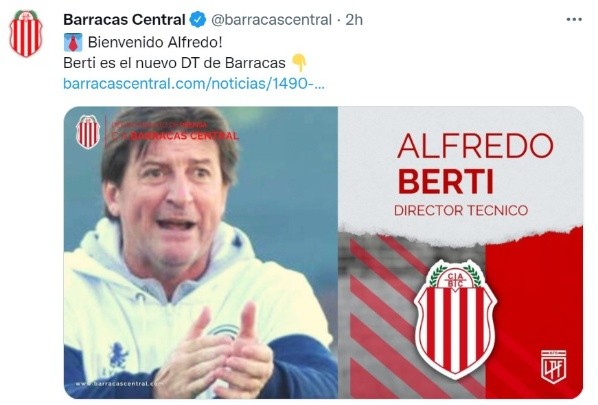Click the DIRECTOR TECNICO caption
598x405 pixels.
(x=461, y=210)
